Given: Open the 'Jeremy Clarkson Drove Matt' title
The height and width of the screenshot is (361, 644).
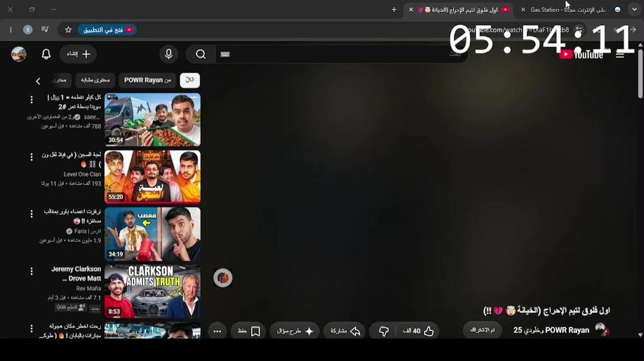Looking at the screenshot, I should [x=76, y=274].
